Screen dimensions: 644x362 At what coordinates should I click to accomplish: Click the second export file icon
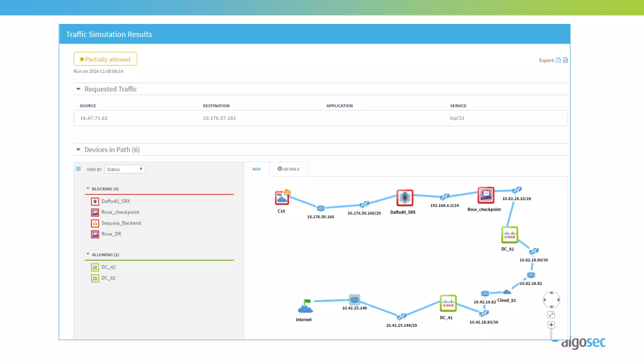565,60
